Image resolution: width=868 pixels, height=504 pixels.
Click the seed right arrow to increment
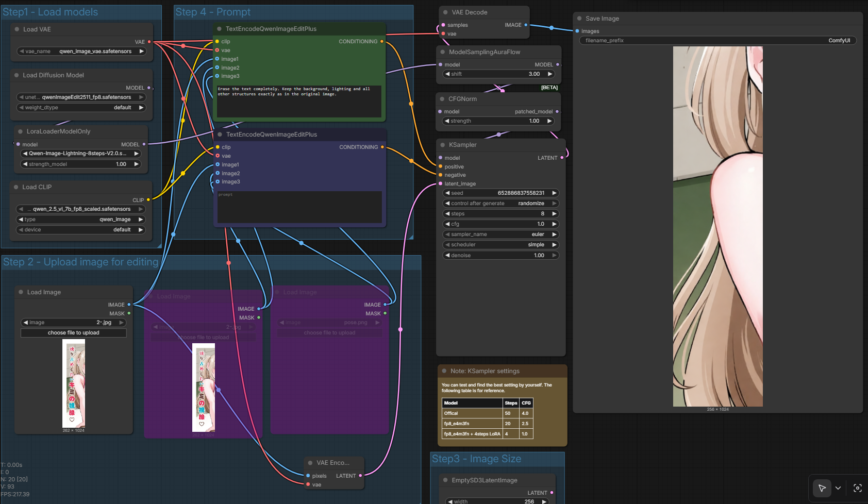[x=555, y=193]
